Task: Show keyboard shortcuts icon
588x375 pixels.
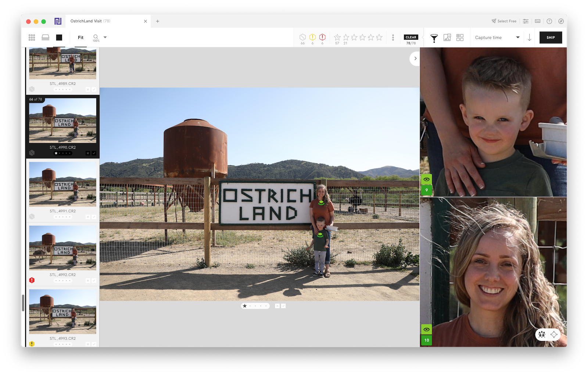Action: pyautogui.click(x=538, y=21)
